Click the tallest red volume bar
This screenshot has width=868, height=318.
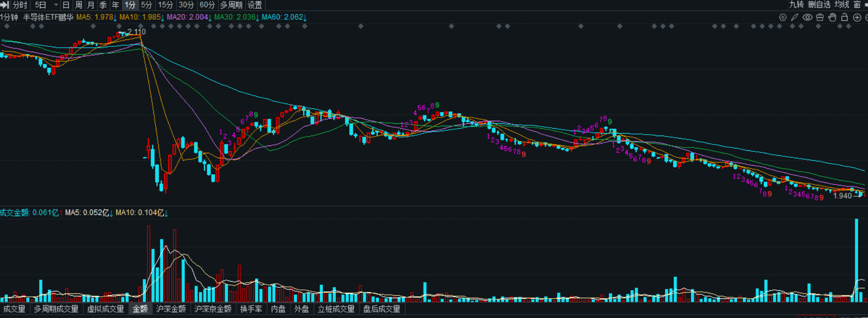(148, 264)
